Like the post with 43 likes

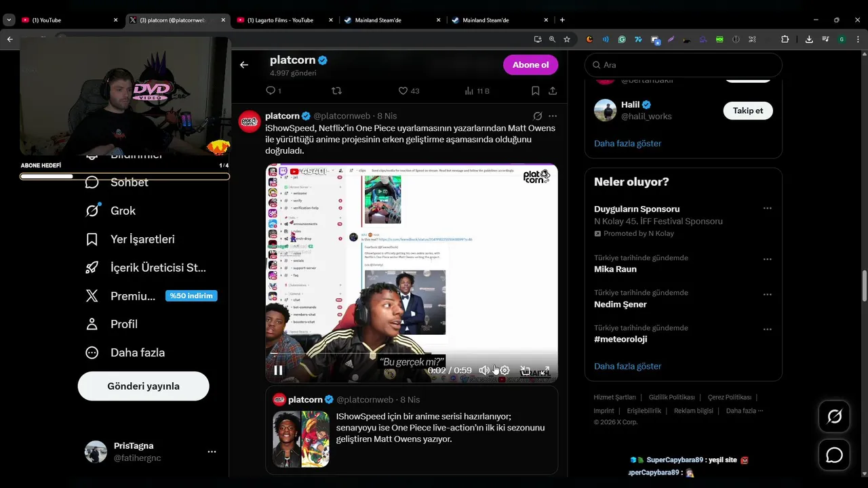[x=408, y=90]
